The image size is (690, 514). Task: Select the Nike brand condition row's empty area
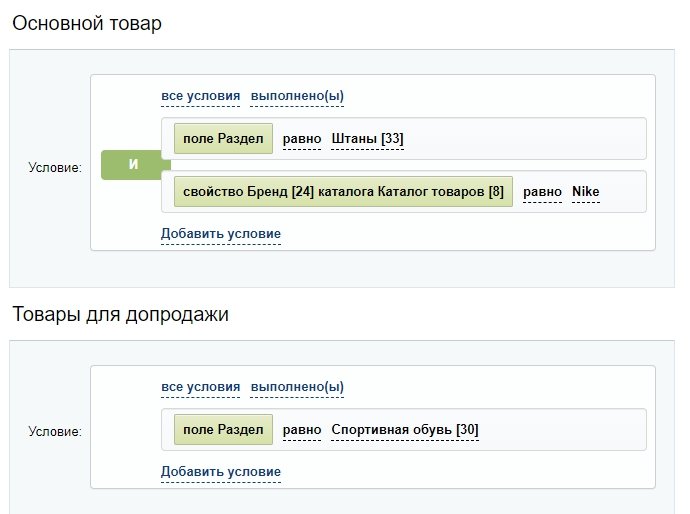[623, 192]
